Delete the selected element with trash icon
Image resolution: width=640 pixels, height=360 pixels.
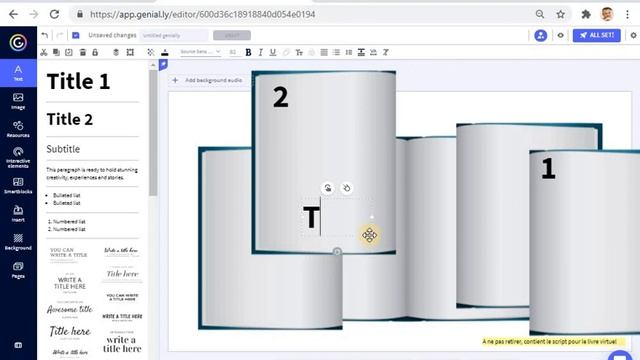(x=82, y=52)
